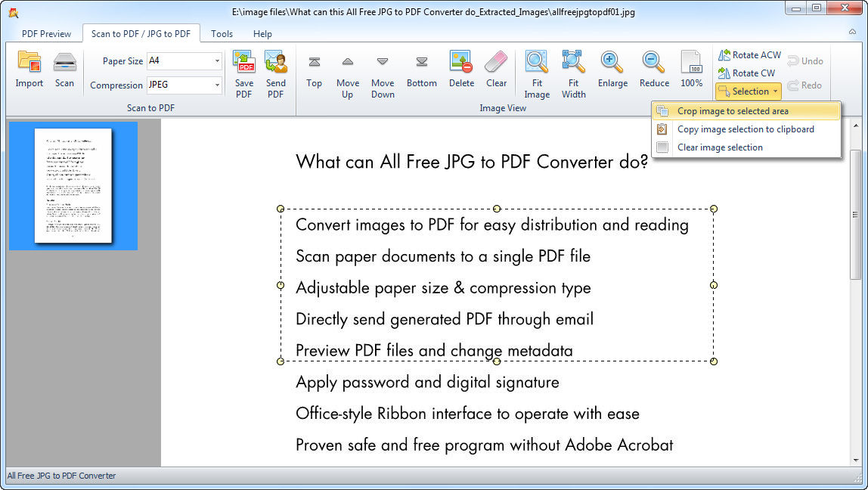868x490 pixels.
Task: Open the PDF Preview tab
Action: click(x=47, y=34)
